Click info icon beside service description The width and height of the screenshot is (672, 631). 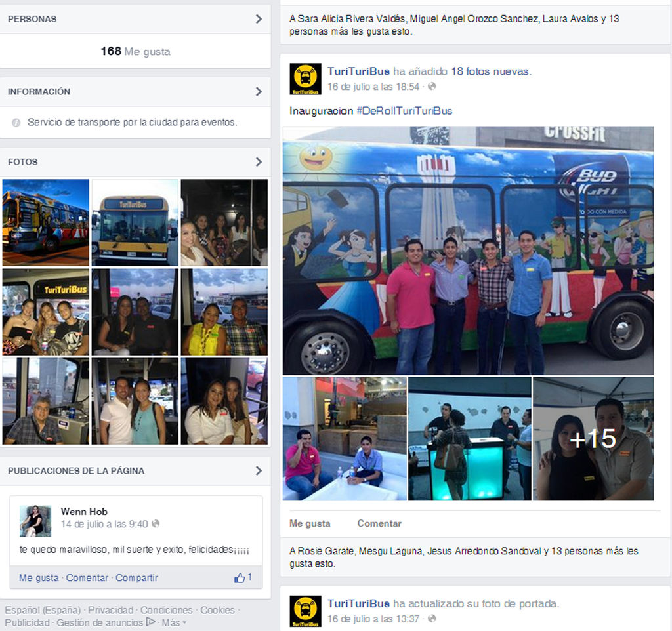(16, 123)
